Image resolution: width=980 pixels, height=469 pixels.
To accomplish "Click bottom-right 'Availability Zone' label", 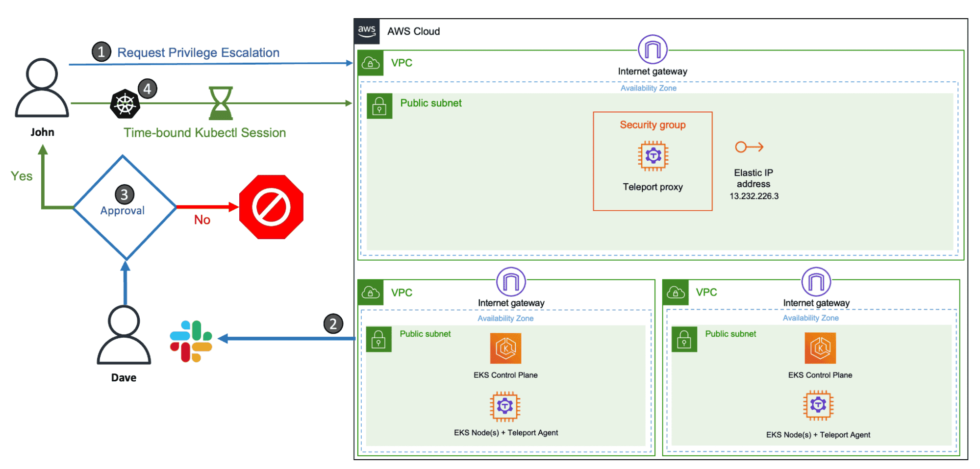I will (811, 318).
